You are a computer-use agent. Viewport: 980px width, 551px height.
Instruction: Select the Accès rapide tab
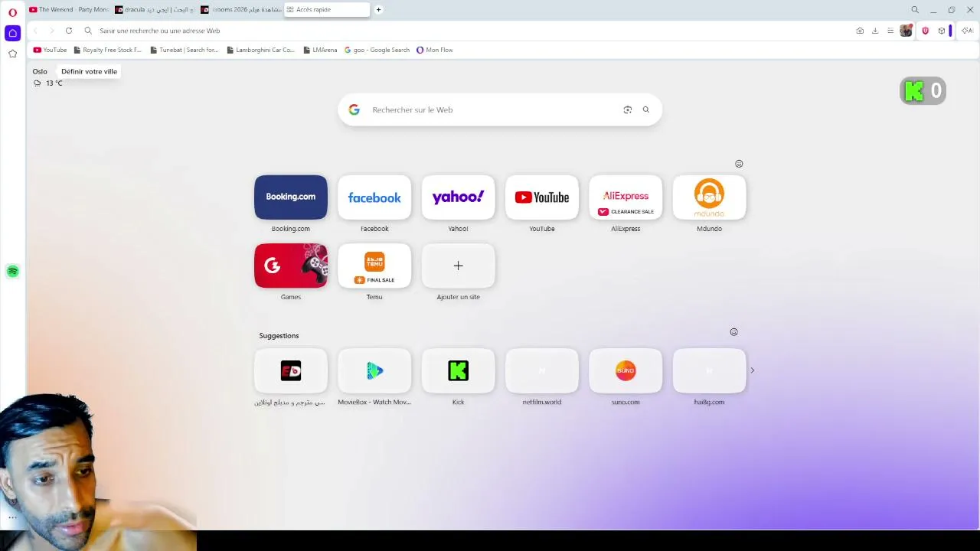(327, 10)
